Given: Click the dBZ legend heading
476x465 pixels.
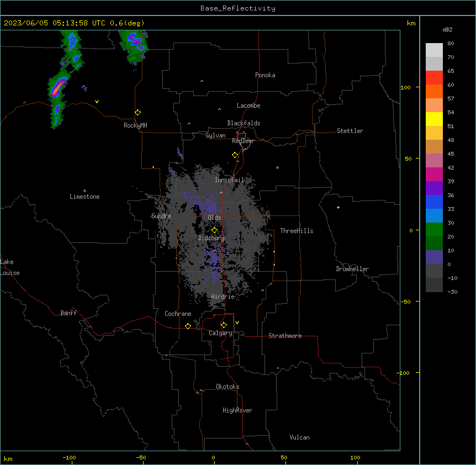Looking at the screenshot, I should click(x=447, y=29).
